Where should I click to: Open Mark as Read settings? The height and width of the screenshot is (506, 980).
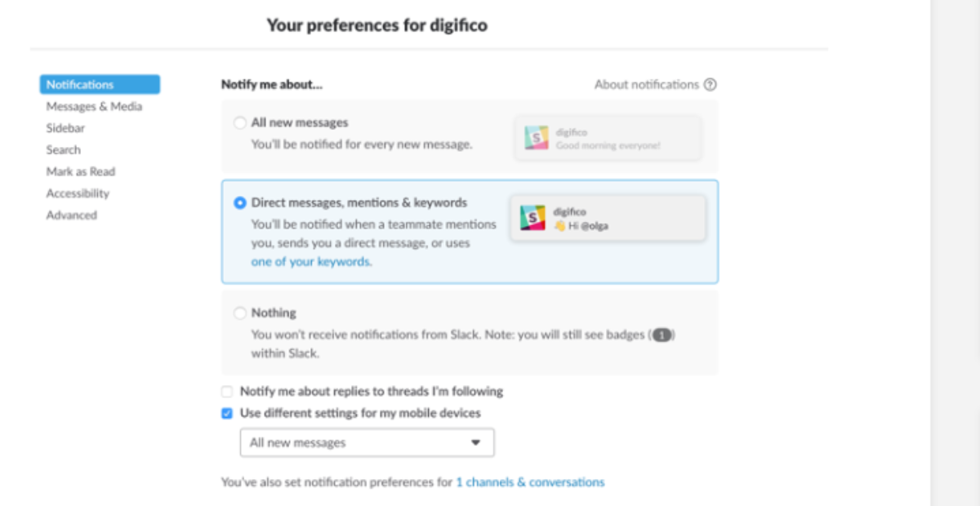click(x=80, y=171)
